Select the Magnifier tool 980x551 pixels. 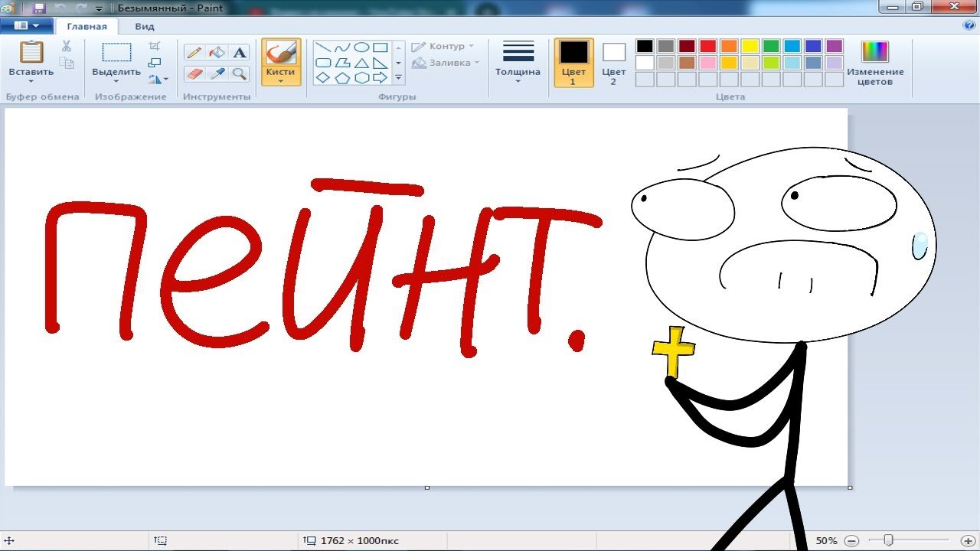pyautogui.click(x=240, y=74)
